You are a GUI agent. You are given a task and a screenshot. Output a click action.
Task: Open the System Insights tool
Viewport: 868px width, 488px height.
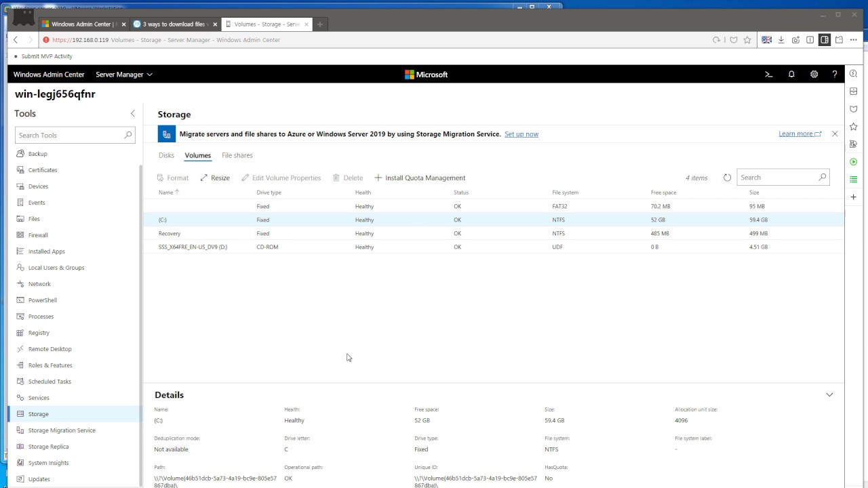click(x=48, y=463)
